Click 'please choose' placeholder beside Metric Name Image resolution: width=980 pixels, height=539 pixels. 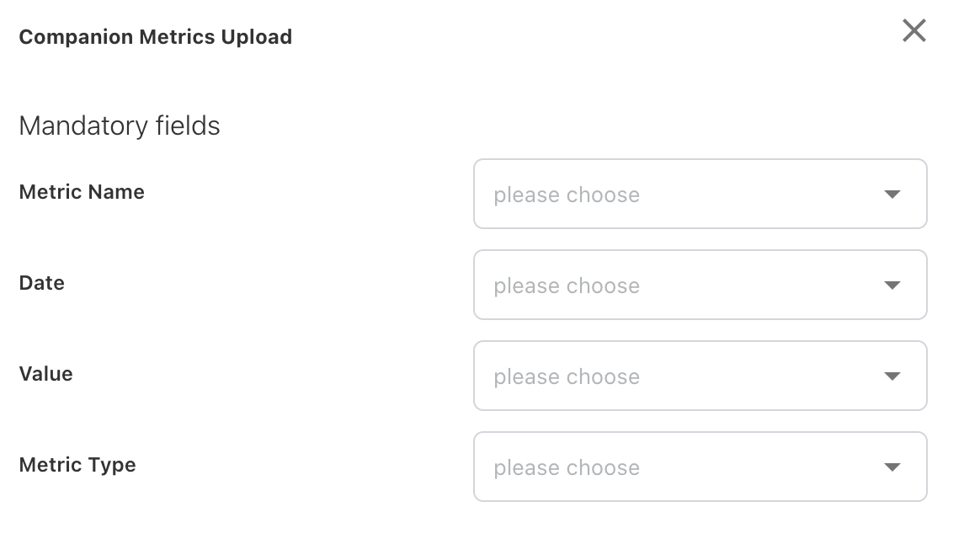(x=567, y=195)
